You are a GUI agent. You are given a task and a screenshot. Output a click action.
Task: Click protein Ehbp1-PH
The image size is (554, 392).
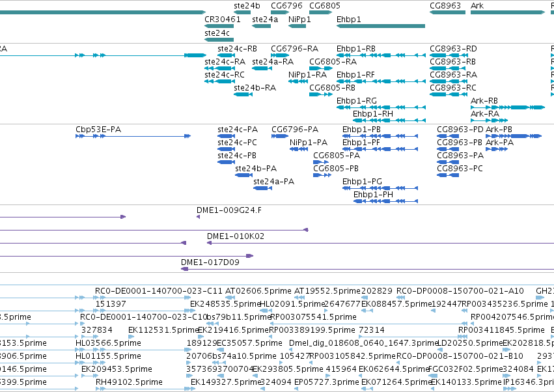[386, 201]
